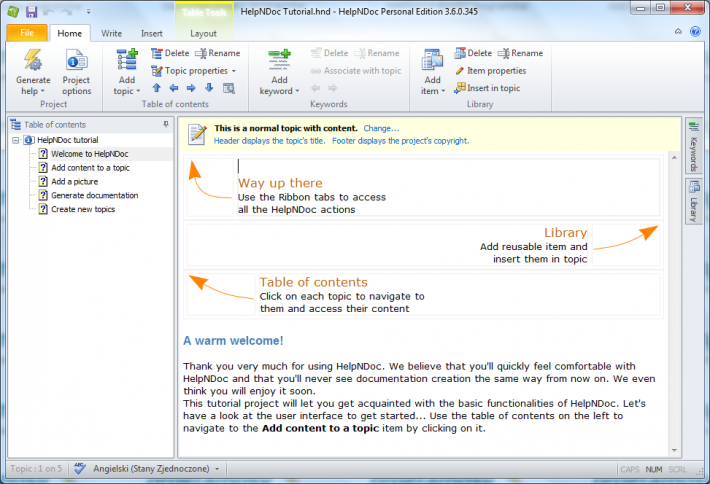710x484 pixels.
Task: Expand the Add item dropdown arrow
Action: 443,91
